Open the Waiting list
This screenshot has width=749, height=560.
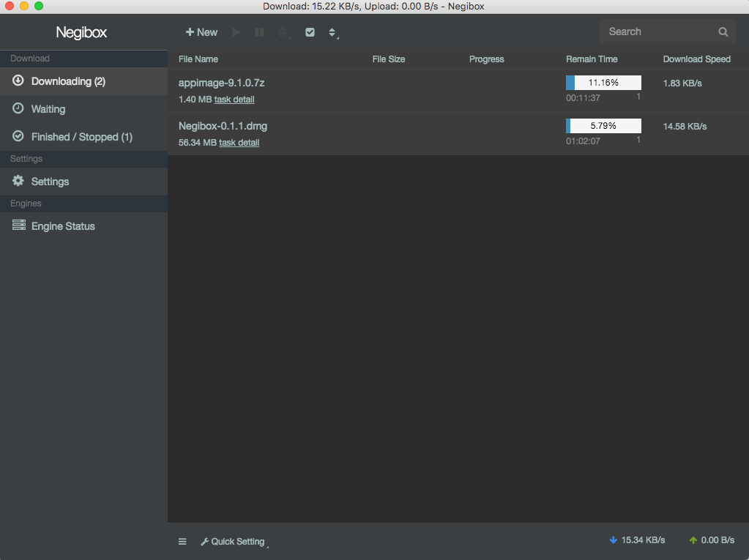coord(83,109)
